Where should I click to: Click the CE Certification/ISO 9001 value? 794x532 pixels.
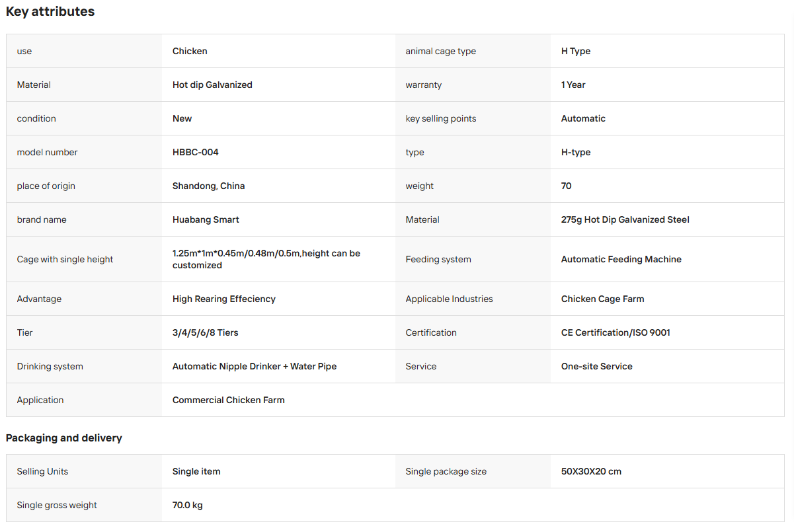coord(615,332)
